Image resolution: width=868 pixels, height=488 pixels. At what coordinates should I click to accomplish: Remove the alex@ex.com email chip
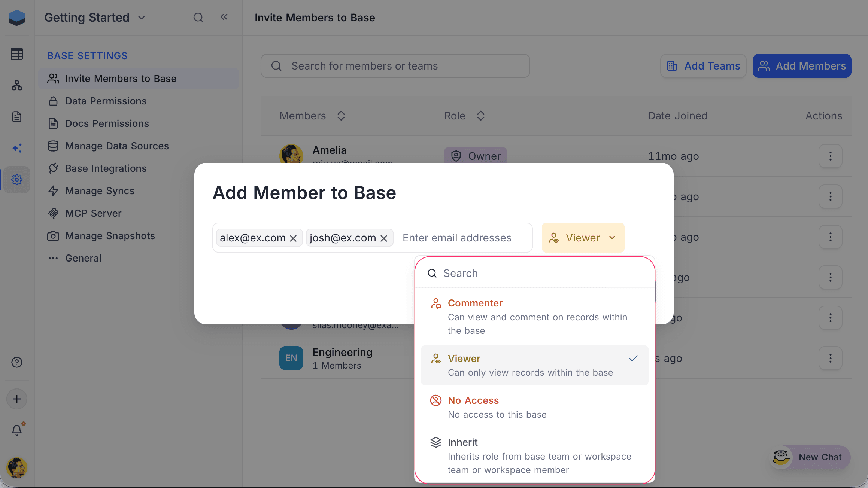(x=293, y=238)
